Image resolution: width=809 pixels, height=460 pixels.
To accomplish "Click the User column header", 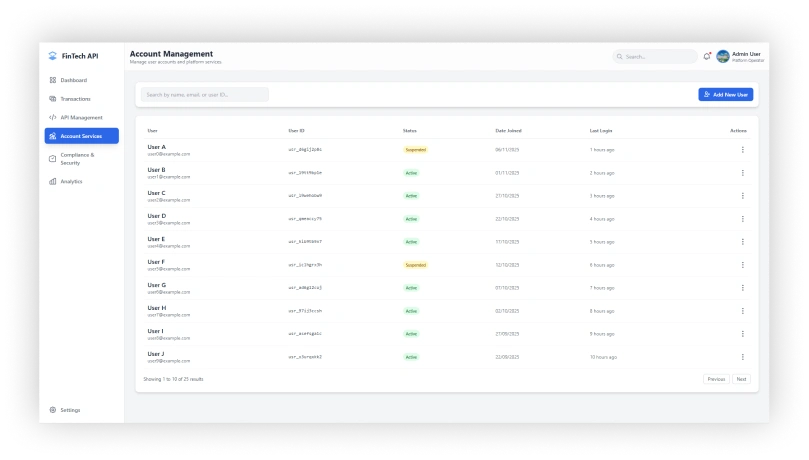I will coord(152,130).
